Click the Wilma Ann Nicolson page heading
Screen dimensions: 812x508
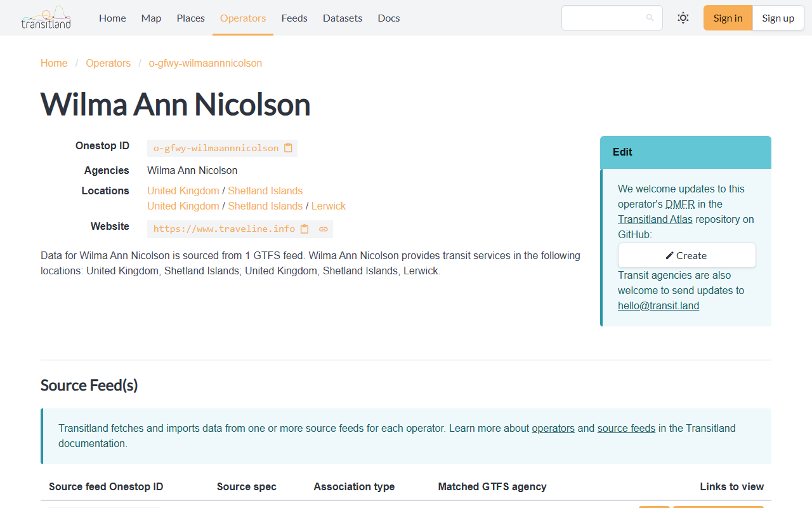[x=176, y=105]
